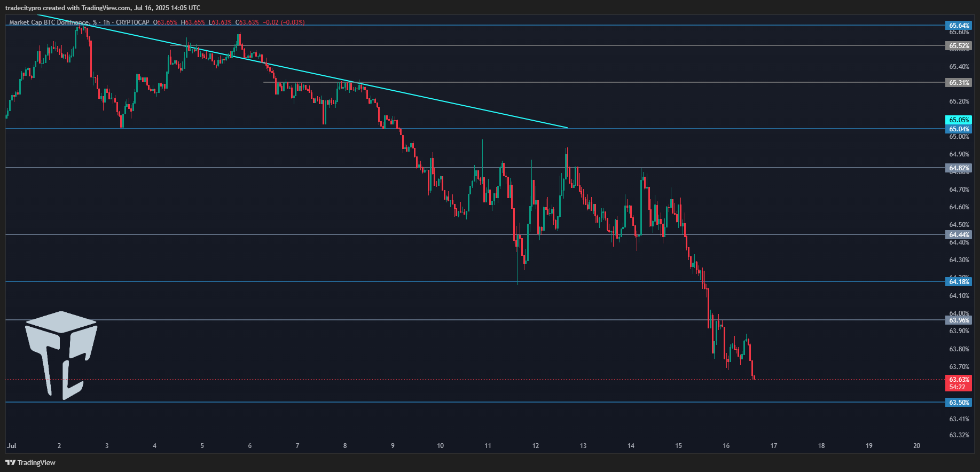The image size is (980, 472).
Task: Click the red 63.63% current price label
Action: point(959,380)
